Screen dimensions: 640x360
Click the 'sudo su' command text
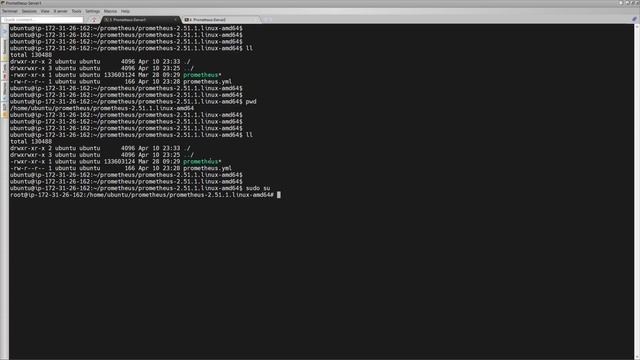[x=258, y=188]
